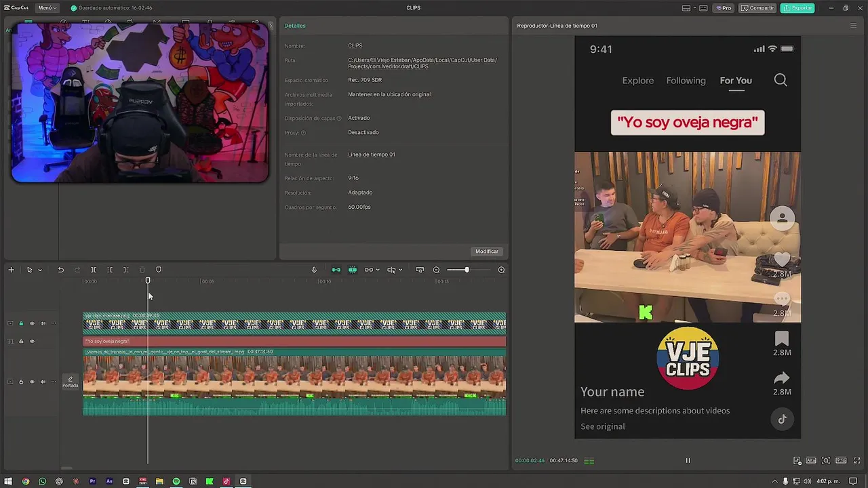The height and width of the screenshot is (488, 868).
Task: Hide the text track eye
Action: click(x=31, y=341)
